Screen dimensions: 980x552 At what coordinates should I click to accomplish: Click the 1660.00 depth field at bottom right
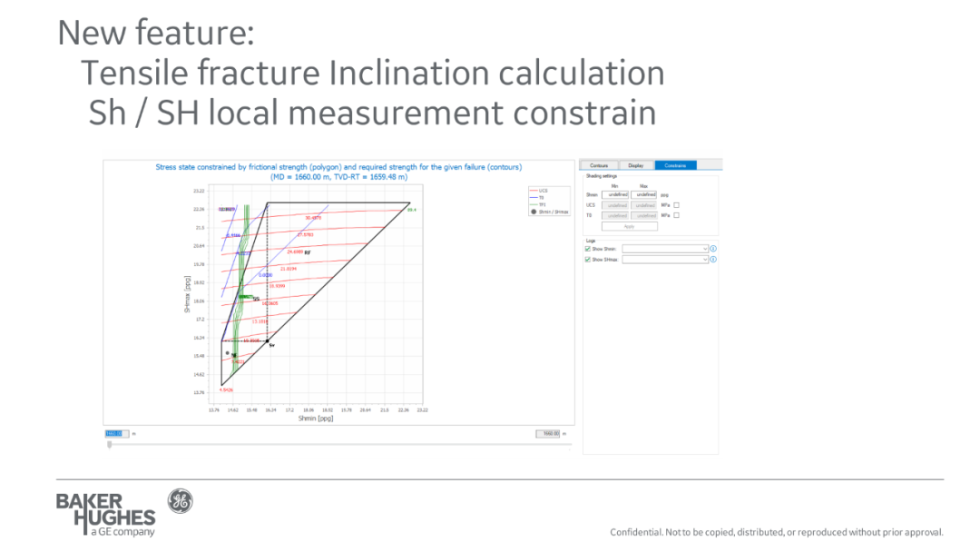point(547,434)
